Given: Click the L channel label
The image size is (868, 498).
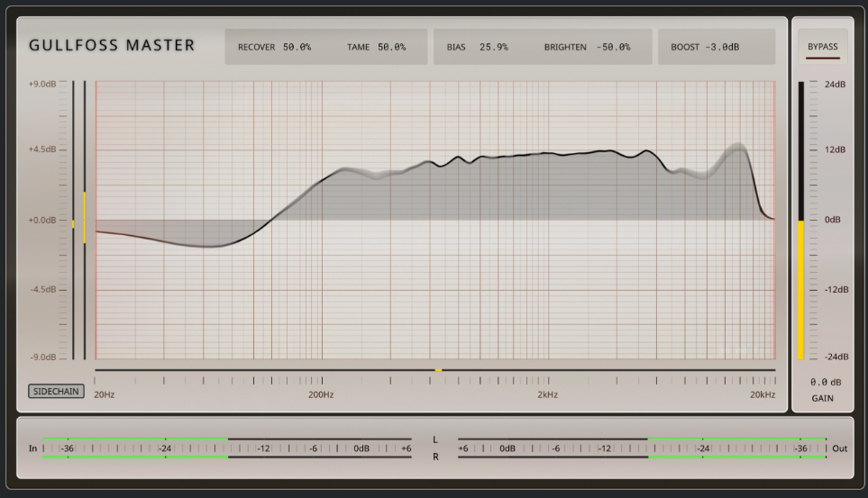Looking at the screenshot, I should (435, 439).
